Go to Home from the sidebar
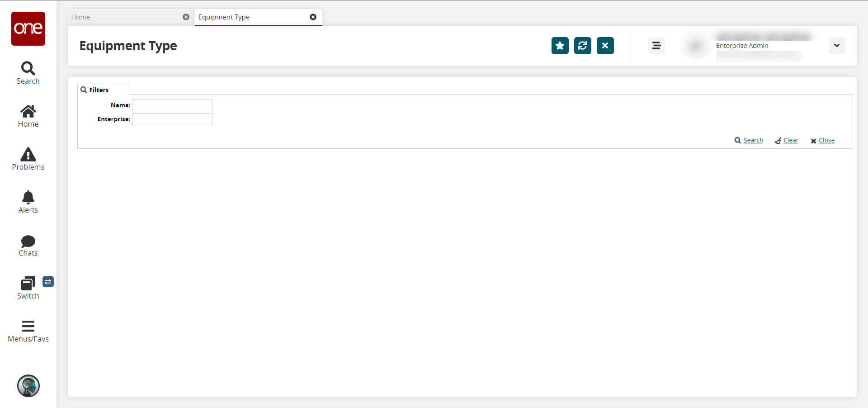 (28, 116)
